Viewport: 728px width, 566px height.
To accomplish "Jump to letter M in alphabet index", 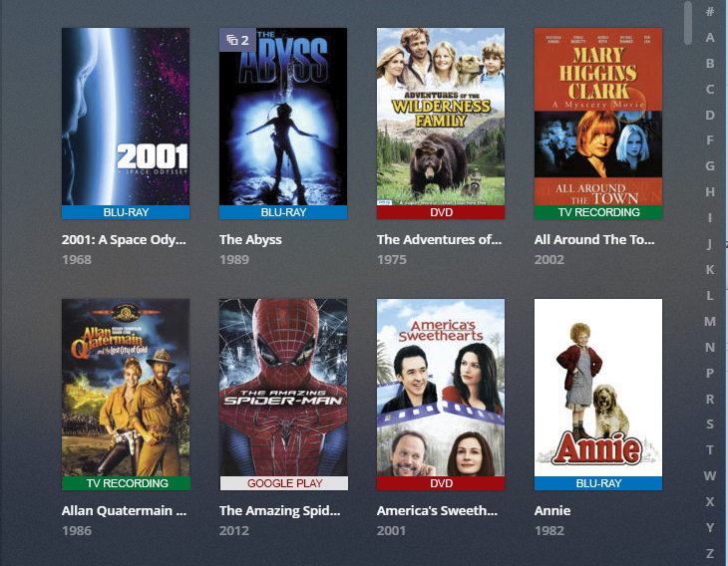I will pyautogui.click(x=709, y=321).
